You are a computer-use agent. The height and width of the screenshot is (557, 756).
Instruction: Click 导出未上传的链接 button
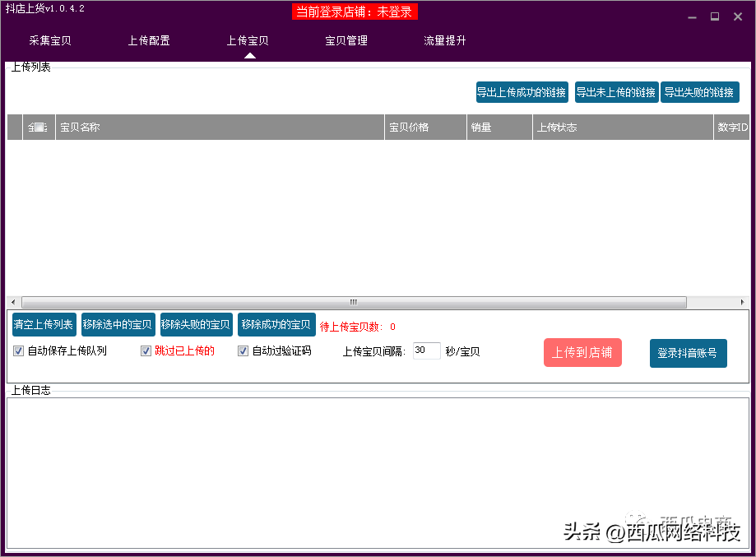(617, 92)
